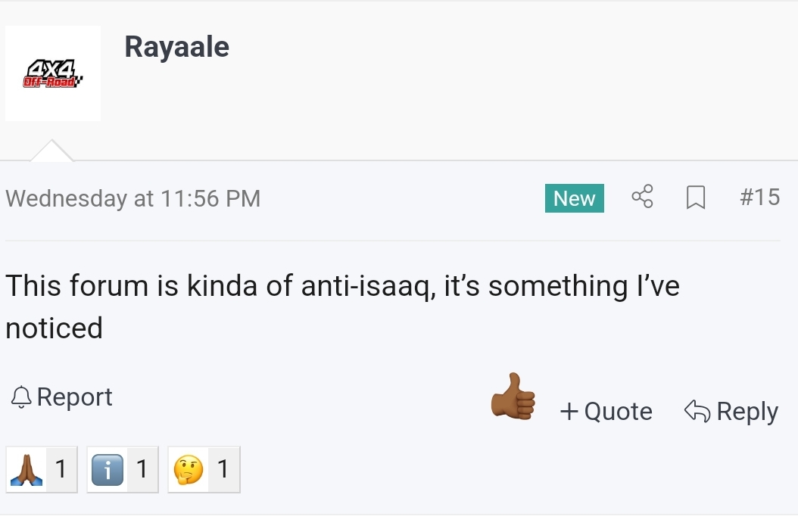
Task: Click the Wednesday at 11:56 PM timestamp
Action: pyautogui.click(x=133, y=198)
